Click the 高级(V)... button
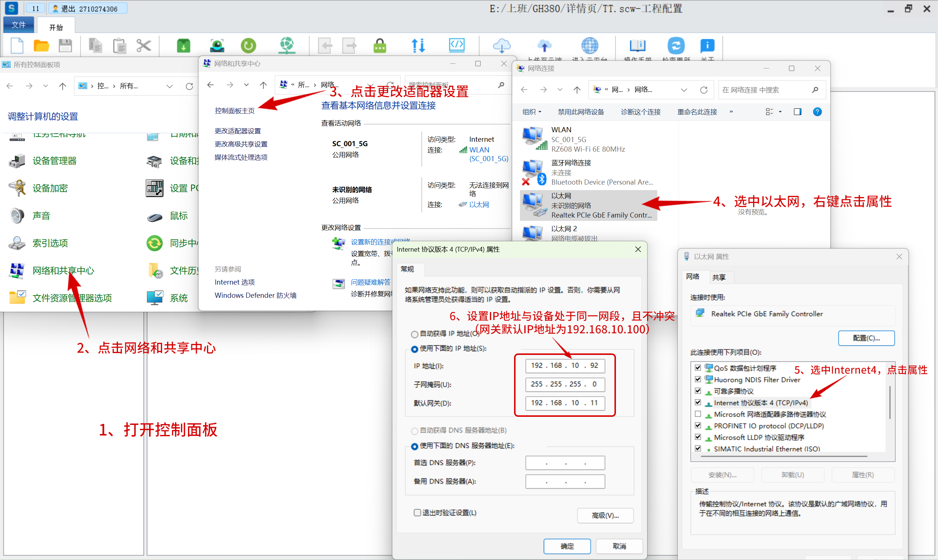The width and height of the screenshot is (938, 560). point(605,515)
